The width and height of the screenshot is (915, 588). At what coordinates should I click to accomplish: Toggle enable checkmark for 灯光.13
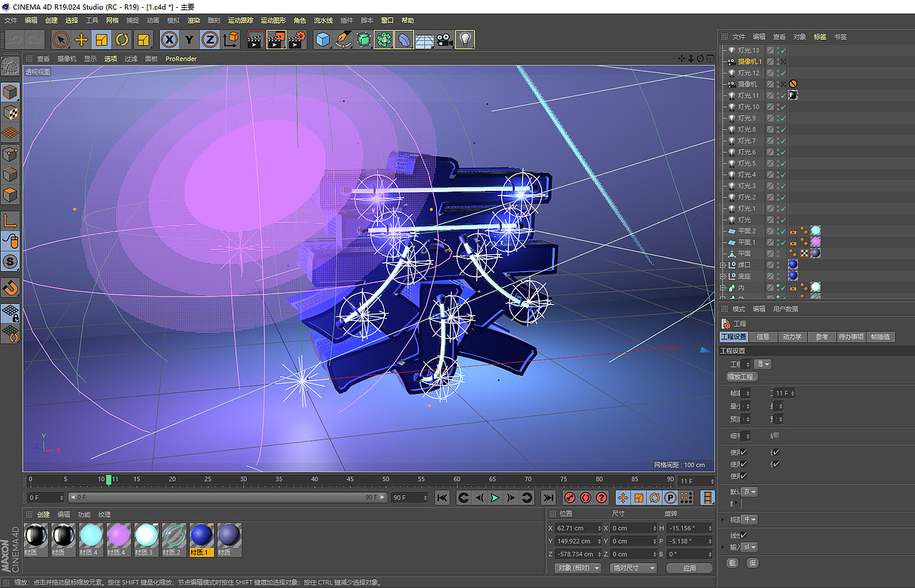(783, 51)
